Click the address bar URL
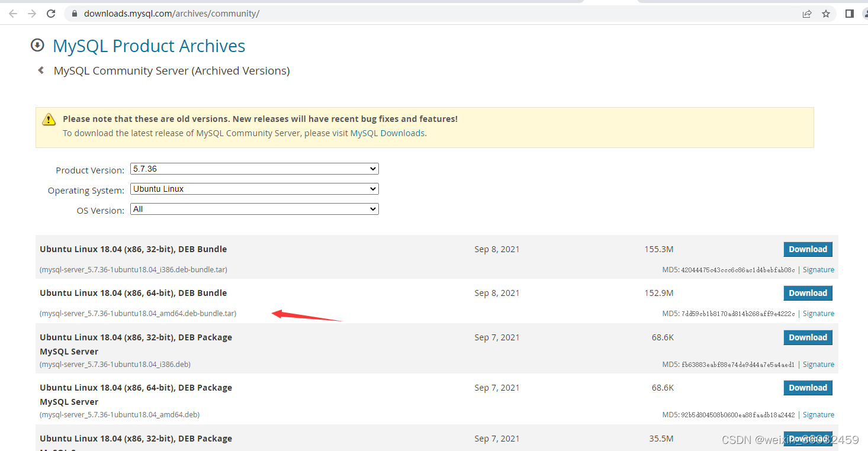Viewport: 868px width, 451px height. (172, 14)
